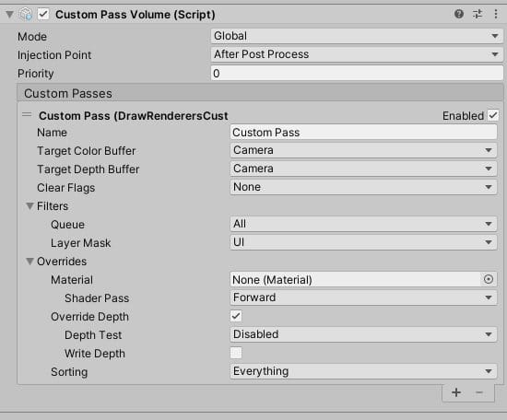
Task: Open the Depth Test dropdown set to Disabled
Action: click(363, 334)
